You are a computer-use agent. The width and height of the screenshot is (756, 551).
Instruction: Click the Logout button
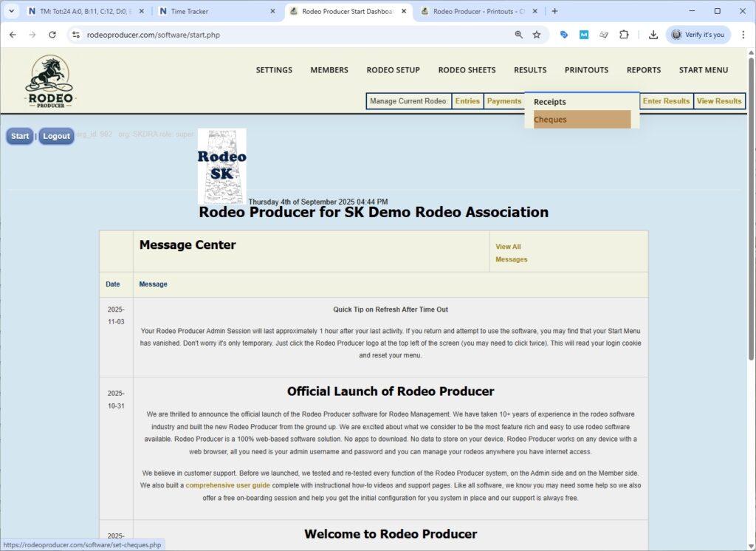click(x=56, y=136)
